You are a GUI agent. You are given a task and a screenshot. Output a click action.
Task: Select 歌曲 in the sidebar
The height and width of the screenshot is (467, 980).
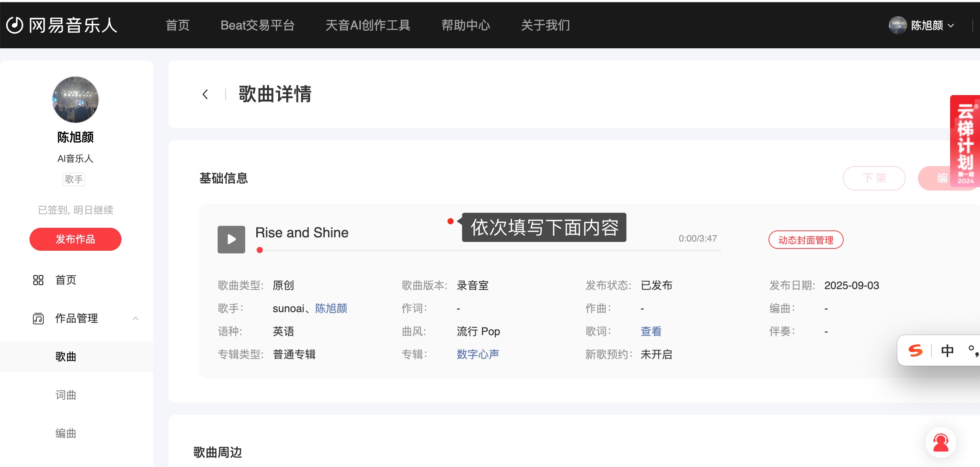pos(66,357)
